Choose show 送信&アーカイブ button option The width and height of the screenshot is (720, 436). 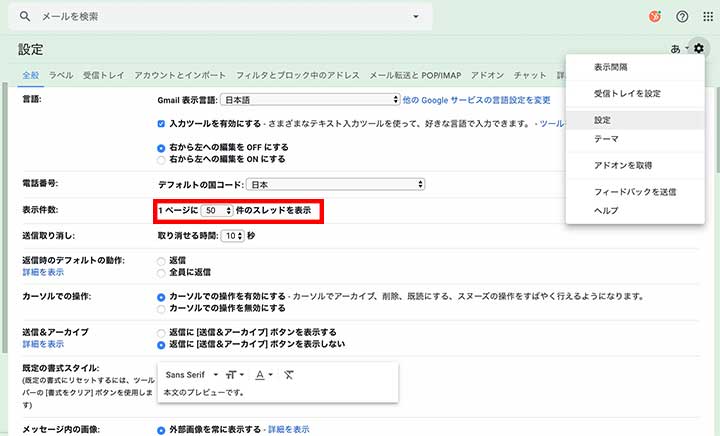coord(161,333)
